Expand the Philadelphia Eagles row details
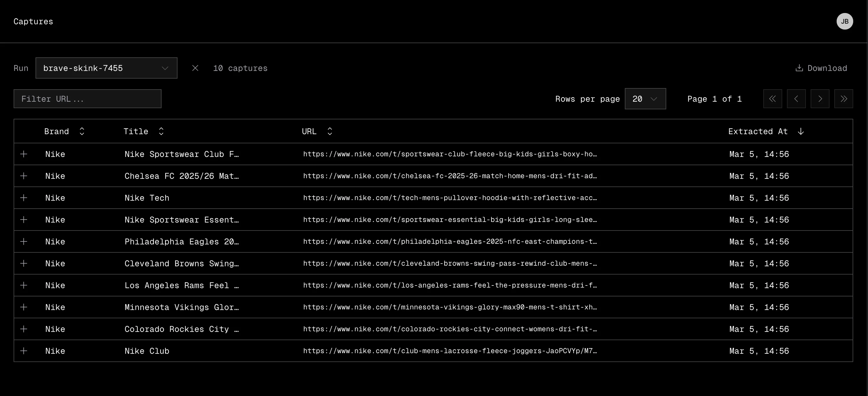The width and height of the screenshot is (868, 396). 24,241
